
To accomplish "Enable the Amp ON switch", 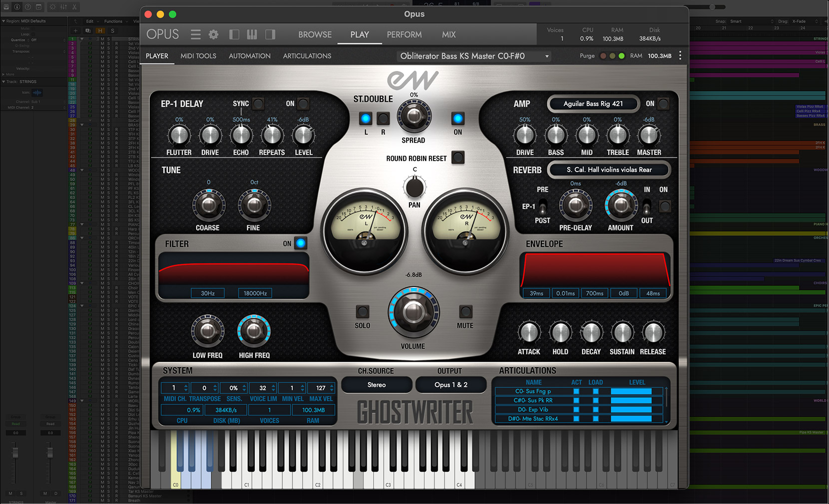I will [663, 104].
